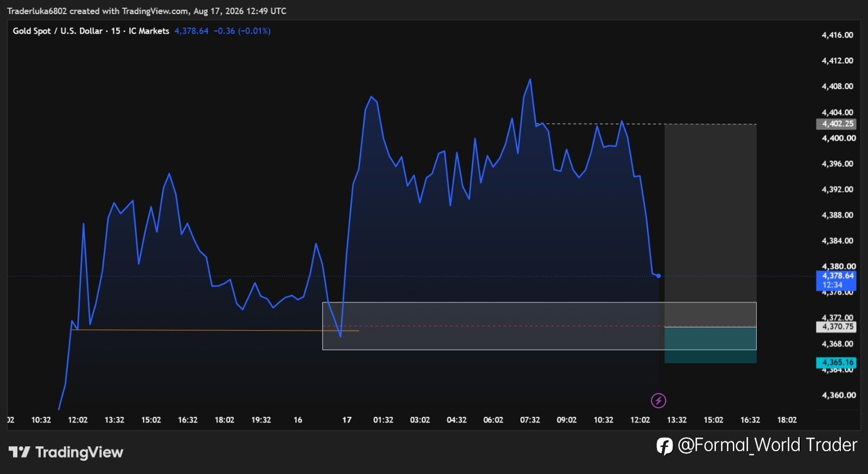The height and width of the screenshot is (474, 868).
Task: Select the grey stop-loss zone of the short position
Action: pyautogui.click(x=711, y=225)
